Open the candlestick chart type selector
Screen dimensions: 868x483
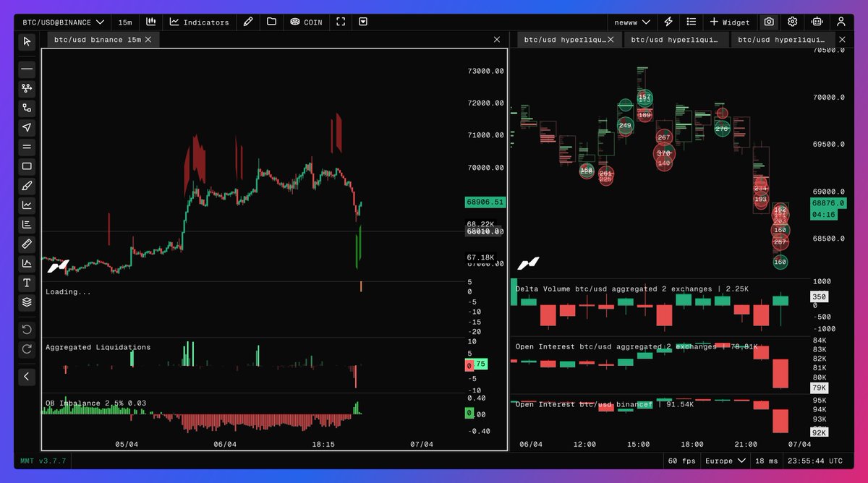click(151, 22)
